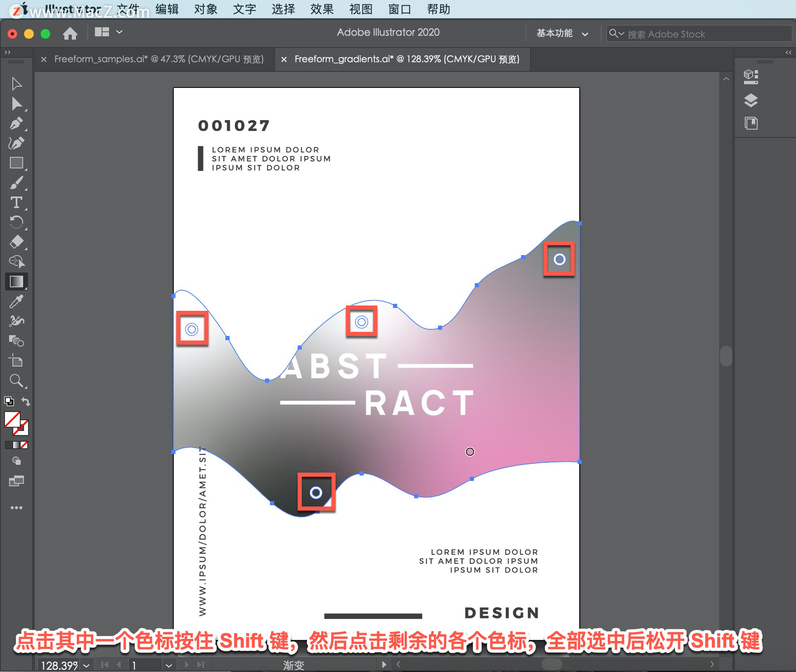This screenshot has width=796, height=672.
Task: Click the Edit Toolbar ellipsis button
Action: (x=16, y=508)
